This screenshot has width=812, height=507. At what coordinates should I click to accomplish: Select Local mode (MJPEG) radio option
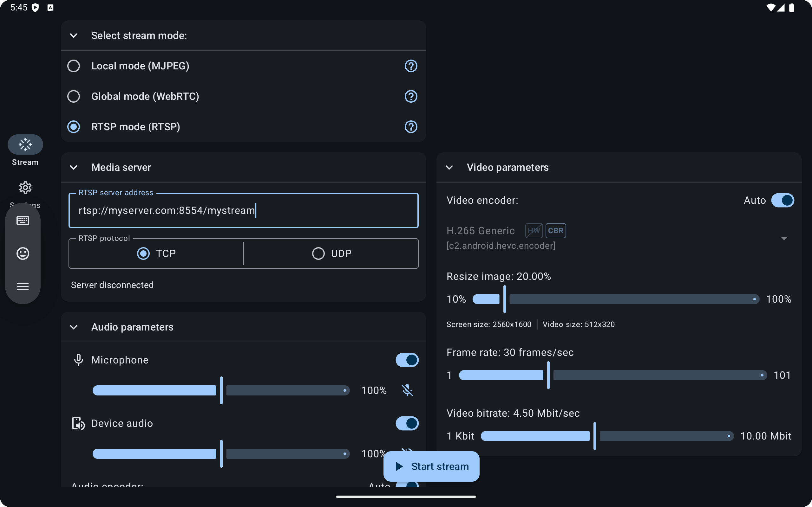[x=74, y=66]
